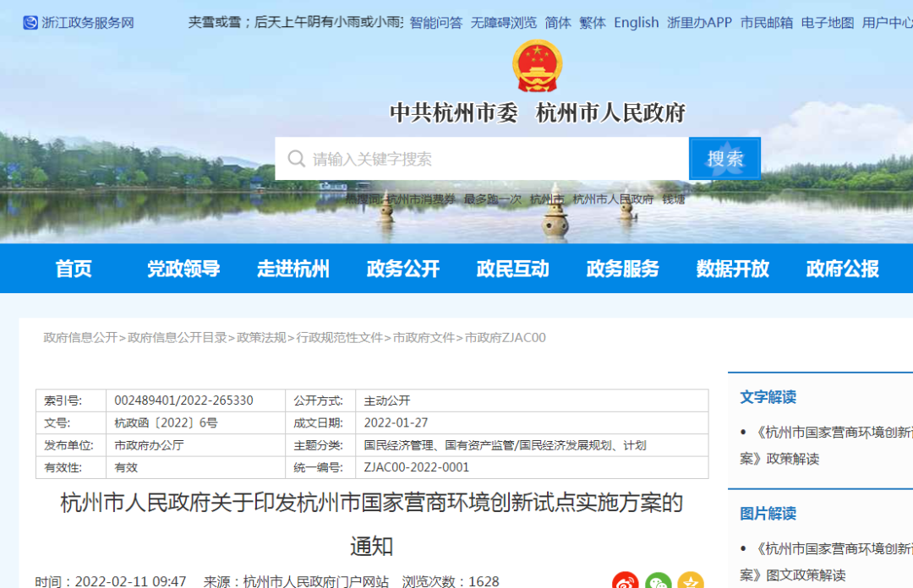Open 智能问答 link

[435, 23]
